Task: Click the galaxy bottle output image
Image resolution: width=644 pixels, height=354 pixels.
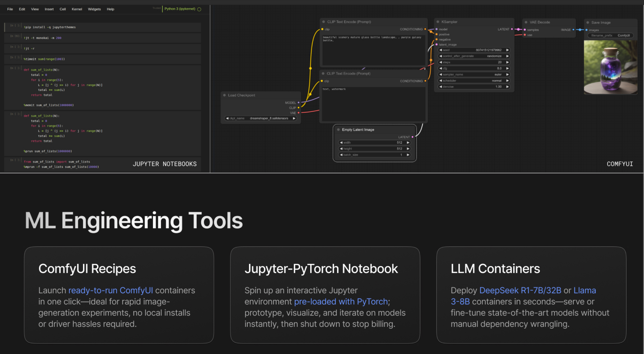Action: (x=610, y=68)
